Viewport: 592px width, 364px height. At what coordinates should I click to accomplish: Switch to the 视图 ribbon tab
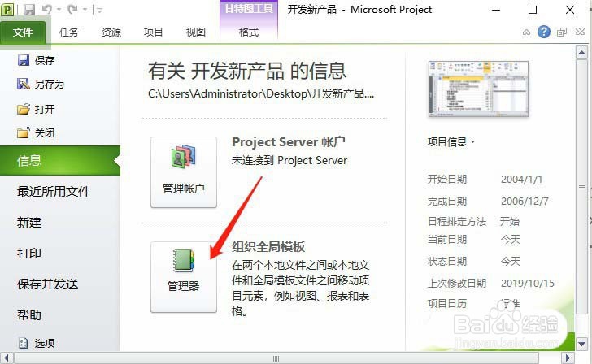click(x=195, y=32)
